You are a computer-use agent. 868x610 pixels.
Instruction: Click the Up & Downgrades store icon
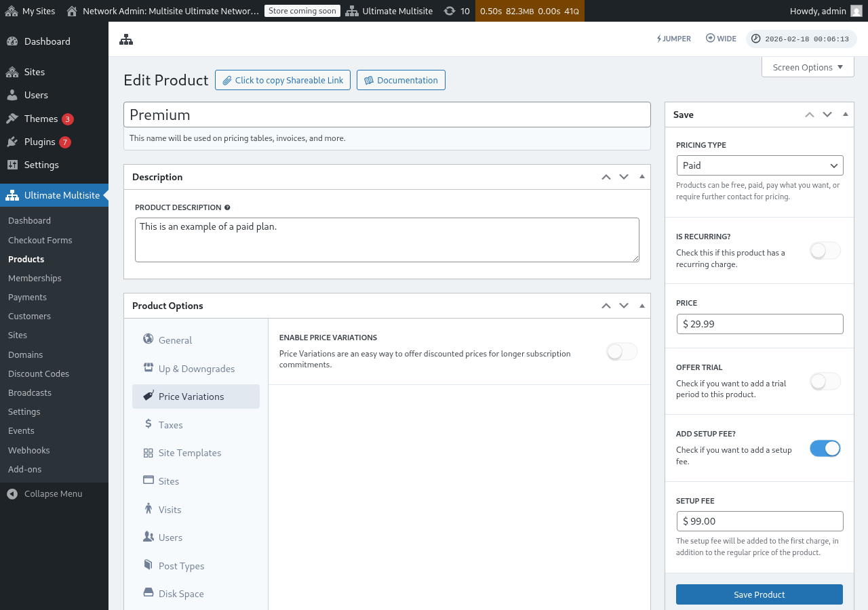[148, 367]
